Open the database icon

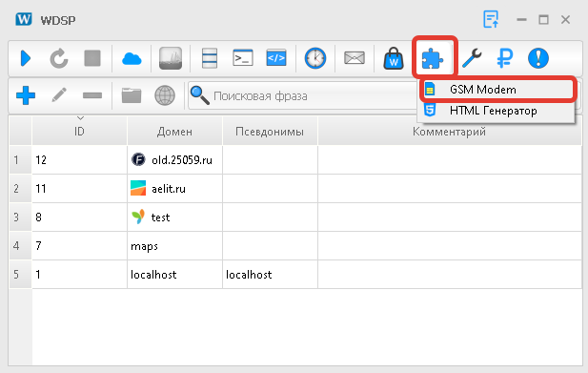(x=210, y=58)
